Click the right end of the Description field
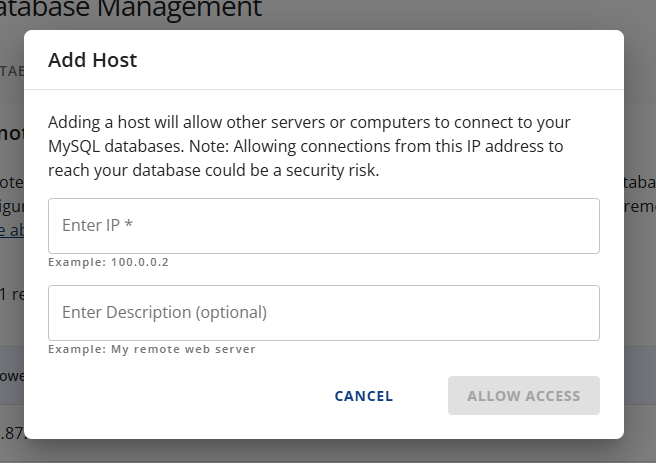 coord(580,313)
